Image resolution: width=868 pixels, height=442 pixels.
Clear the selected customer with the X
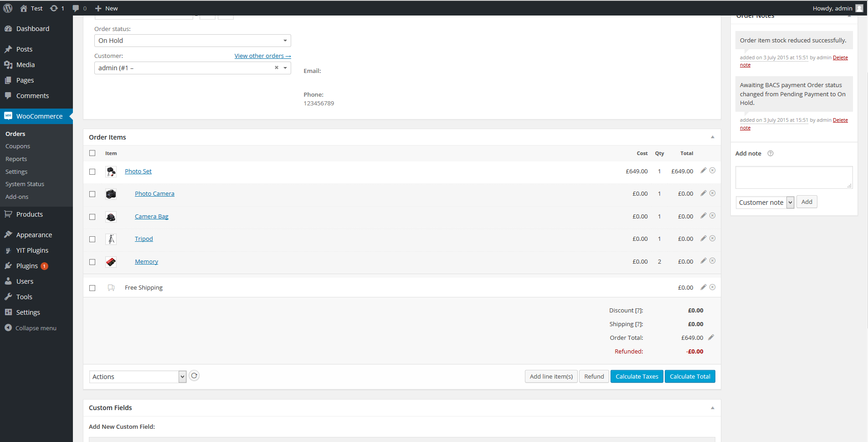pyautogui.click(x=276, y=68)
